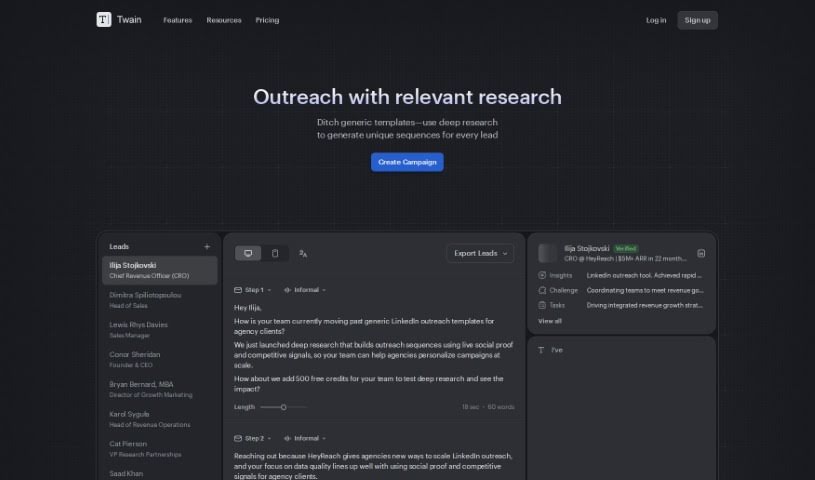The width and height of the screenshot is (815, 480).
Task: Go to the Pricing page
Action: point(267,20)
